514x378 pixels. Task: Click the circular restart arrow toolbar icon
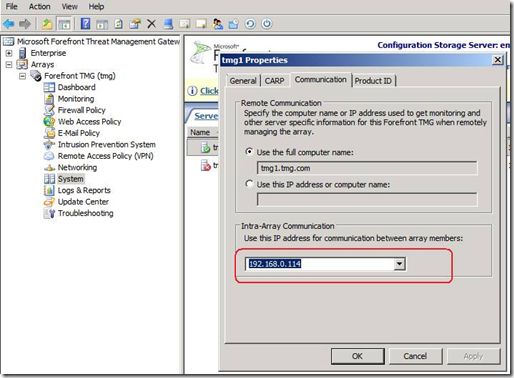pyautogui.click(x=250, y=24)
